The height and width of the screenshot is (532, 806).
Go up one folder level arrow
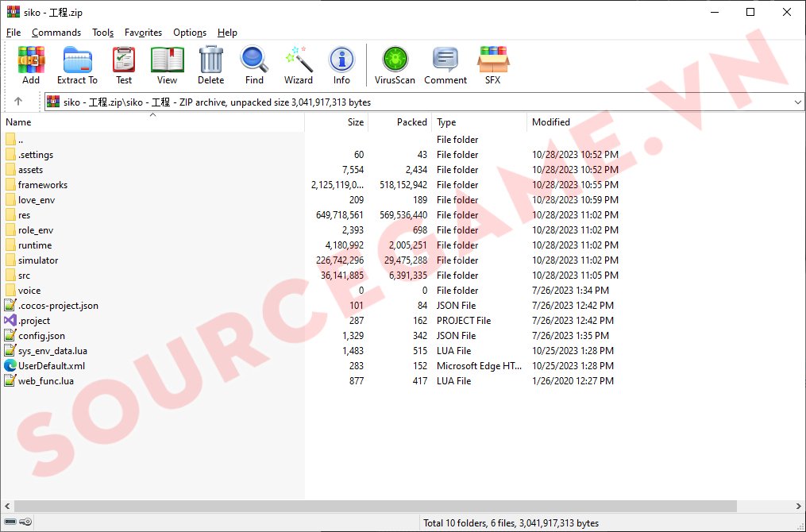pyautogui.click(x=18, y=102)
